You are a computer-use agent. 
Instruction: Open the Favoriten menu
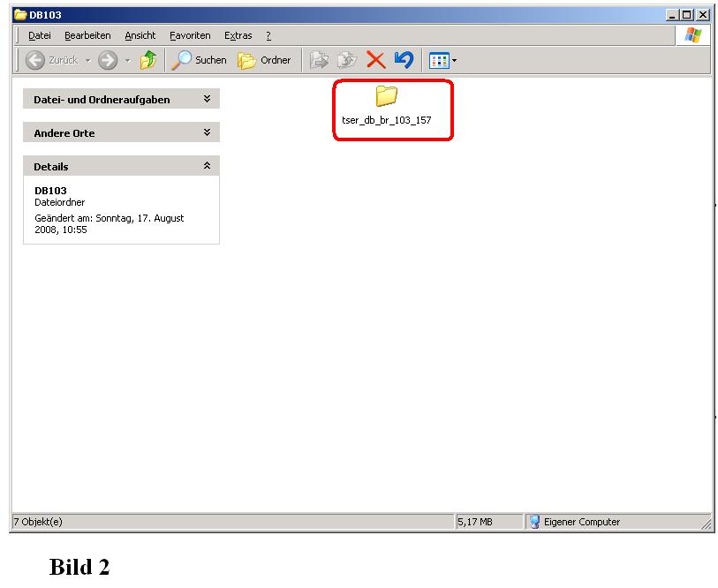click(x=190, y=35)
